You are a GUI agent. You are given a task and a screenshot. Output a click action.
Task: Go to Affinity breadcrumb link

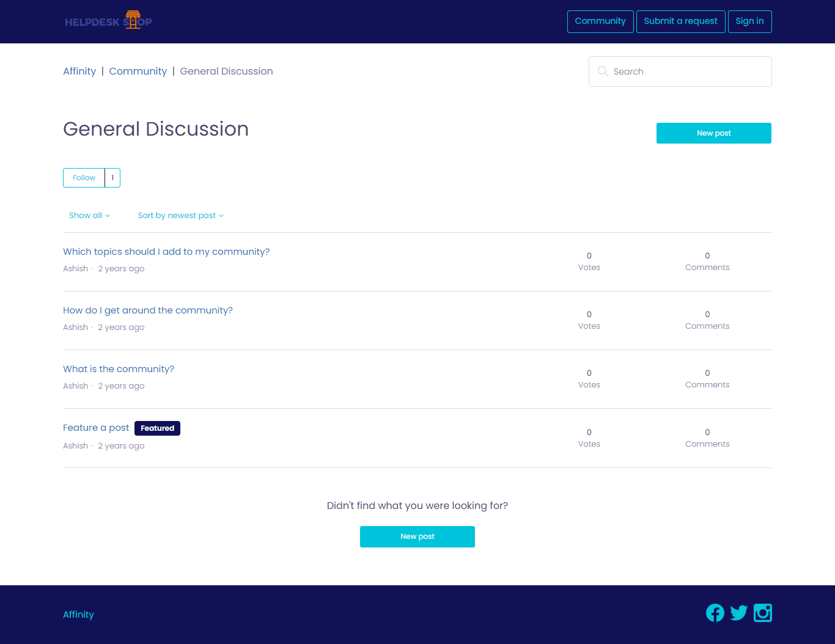coord(79,71)
